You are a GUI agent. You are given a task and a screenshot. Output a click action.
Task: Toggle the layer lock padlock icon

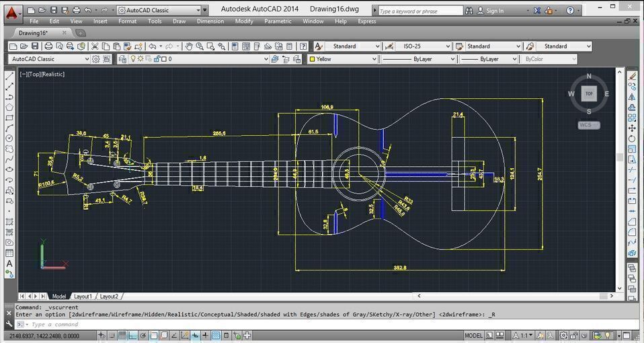(155, 59)
